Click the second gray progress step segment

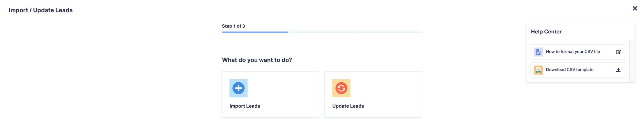[x=321, y=32]
